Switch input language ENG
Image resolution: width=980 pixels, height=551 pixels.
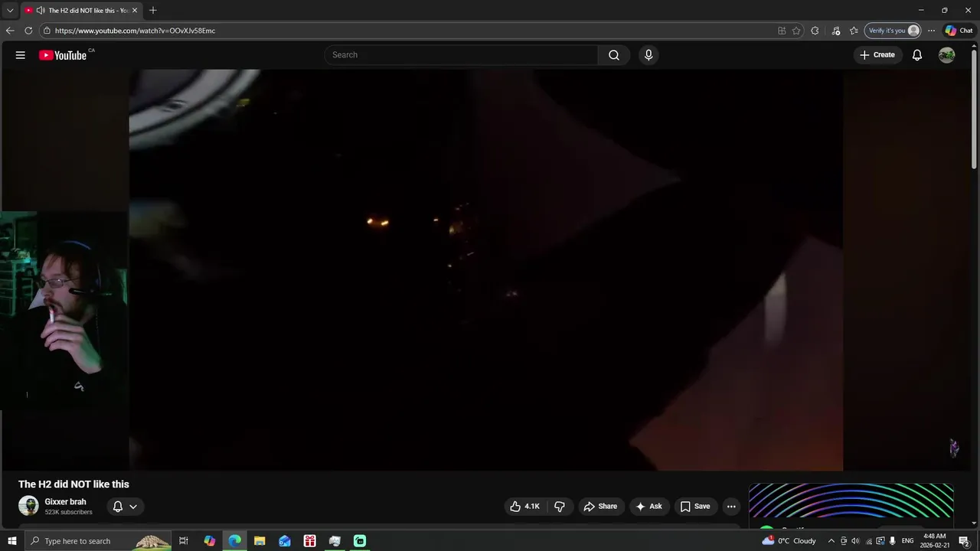click(908, 541)
